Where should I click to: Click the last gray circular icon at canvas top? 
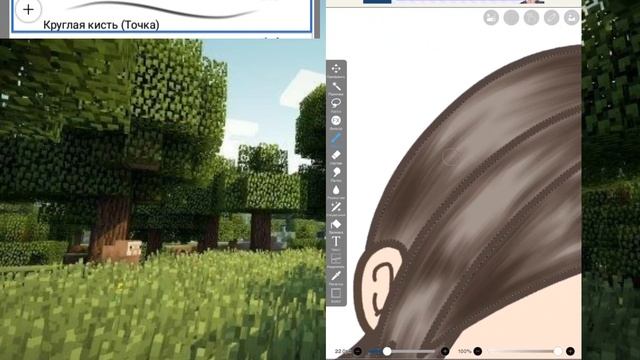571,18
